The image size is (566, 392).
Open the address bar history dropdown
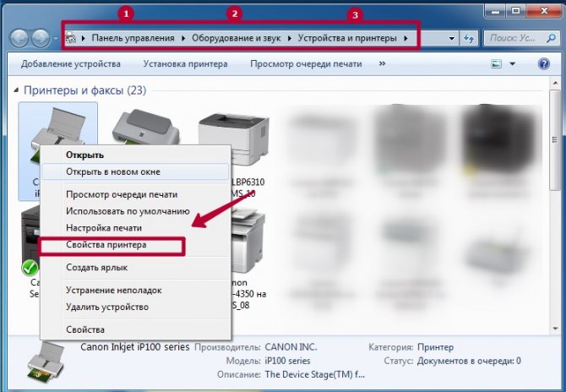click(451, 38)
